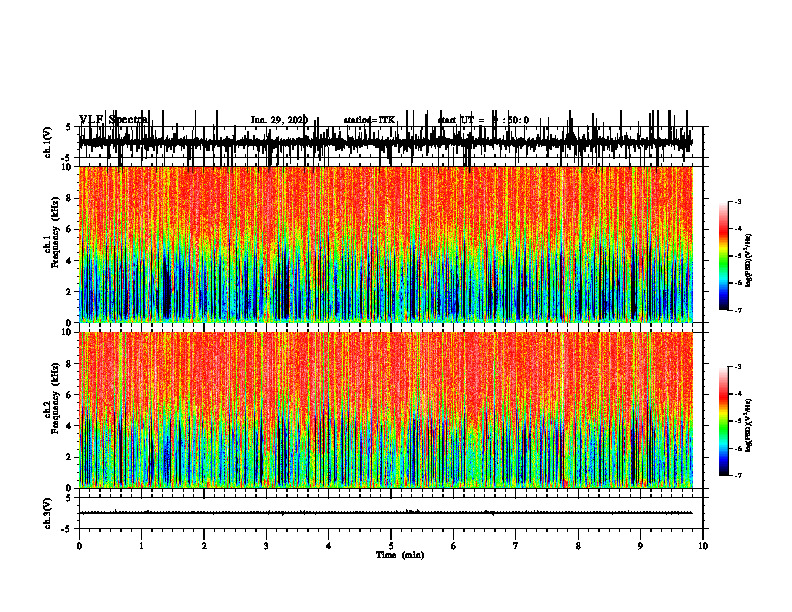Click the '-7' label on ch.2 colorbar
The height and width of the screenshot is (612, 792).
[x=738, y=476]
